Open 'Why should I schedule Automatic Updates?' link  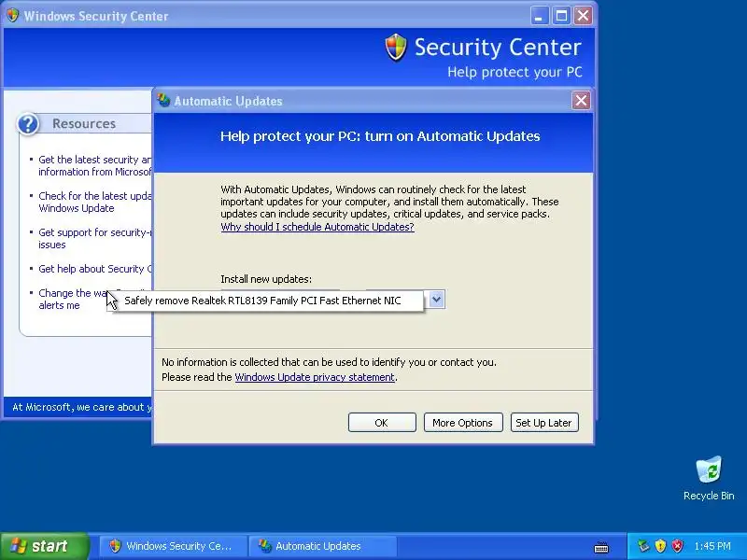[x=317, y=227]
